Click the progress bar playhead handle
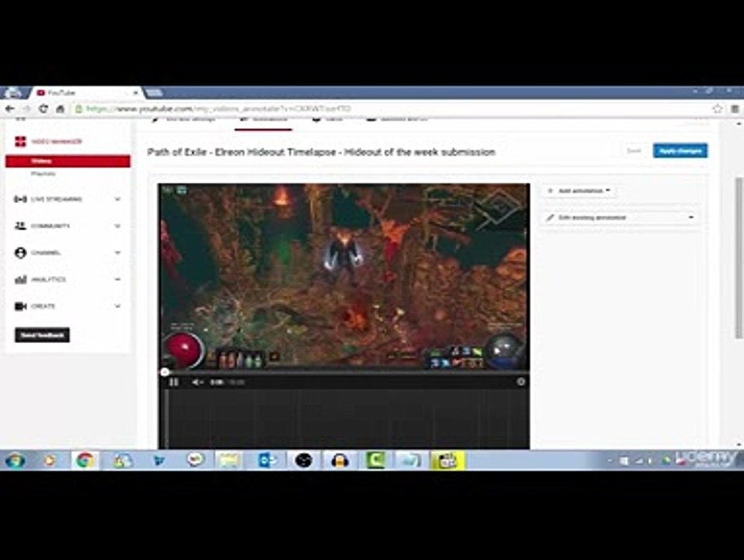The image size is (744, 560). 165,372
